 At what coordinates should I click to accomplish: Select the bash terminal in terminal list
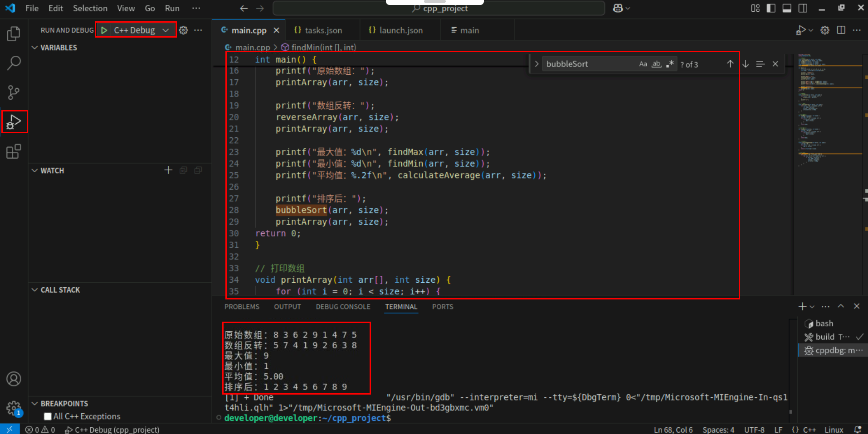coord(824,323)
